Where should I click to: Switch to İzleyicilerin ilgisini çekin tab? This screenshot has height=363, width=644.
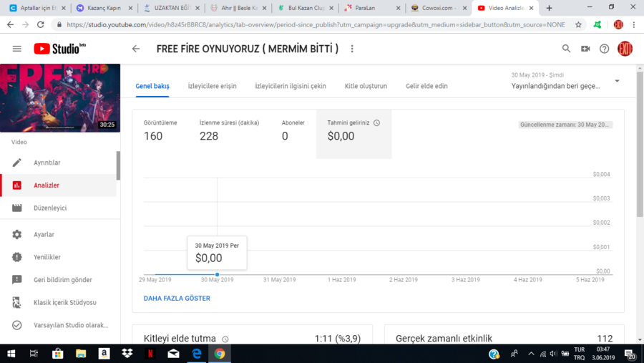[x=291, y=86]
